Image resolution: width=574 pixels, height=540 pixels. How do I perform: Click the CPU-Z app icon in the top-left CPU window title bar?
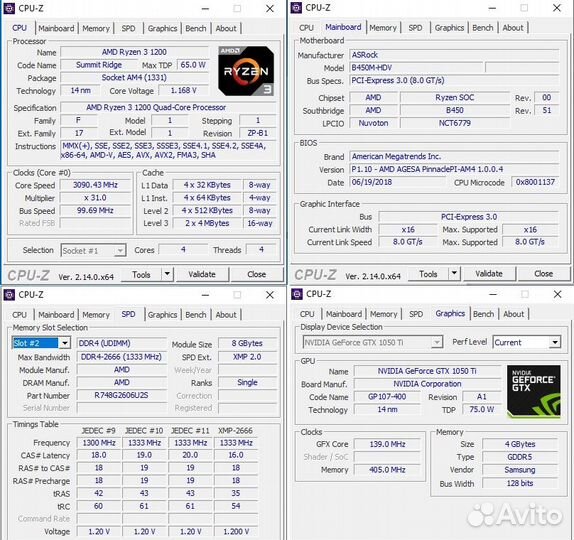[9, 8]
